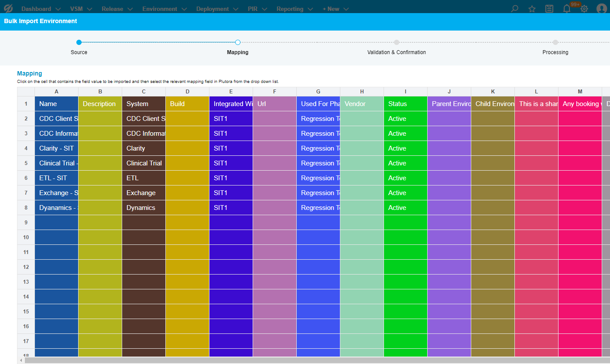The height and width of the screenshot is (364, 610).
Task: Click the user profile avatar icon
Action: pyautogui.click(x=602, y=9)
